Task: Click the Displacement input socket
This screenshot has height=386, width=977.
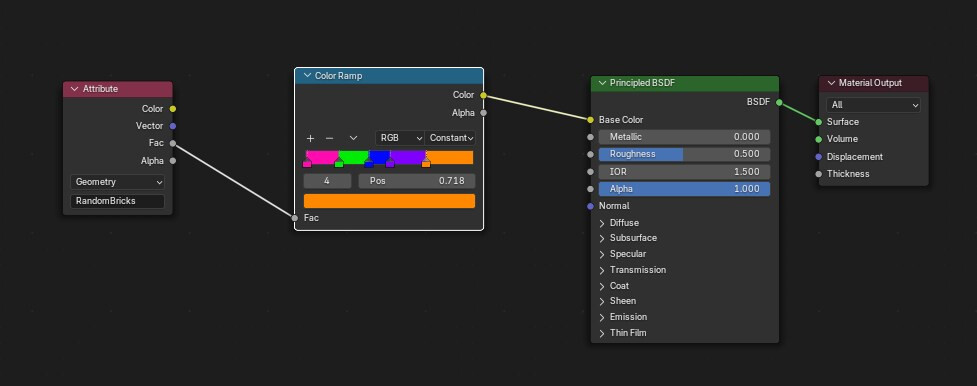Action: (819, 157)
